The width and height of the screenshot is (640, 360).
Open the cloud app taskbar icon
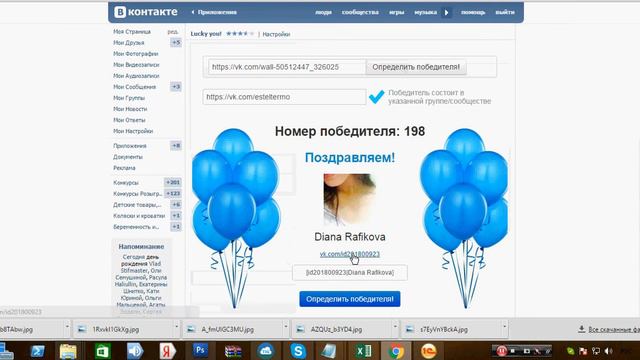tap(266, 351)
